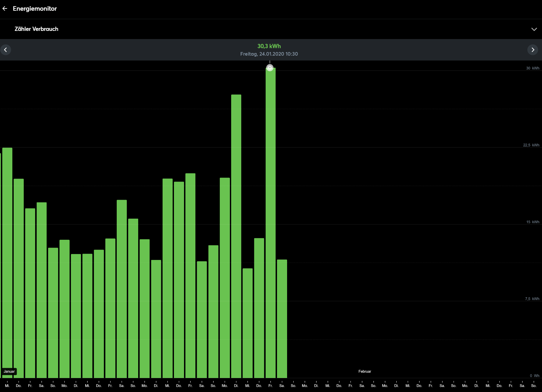This screenshot has height=392, width=542.
Task: Select the bar for Friday 17 January
Action: tap(191, 276)
